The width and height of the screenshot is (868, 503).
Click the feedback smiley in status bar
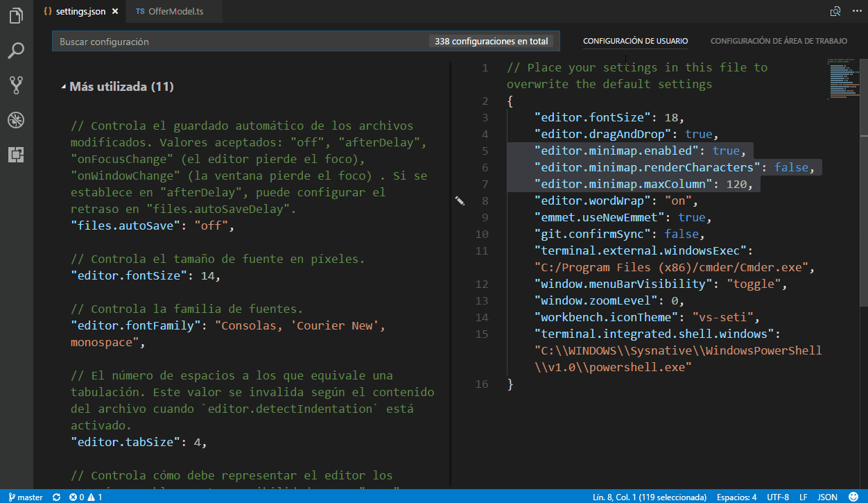pos(853,497)
